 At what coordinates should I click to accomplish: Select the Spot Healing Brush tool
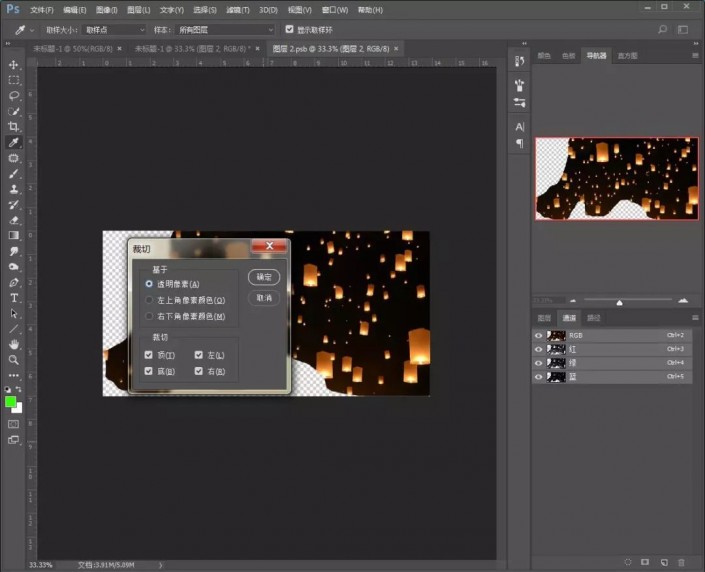[13, 158]
